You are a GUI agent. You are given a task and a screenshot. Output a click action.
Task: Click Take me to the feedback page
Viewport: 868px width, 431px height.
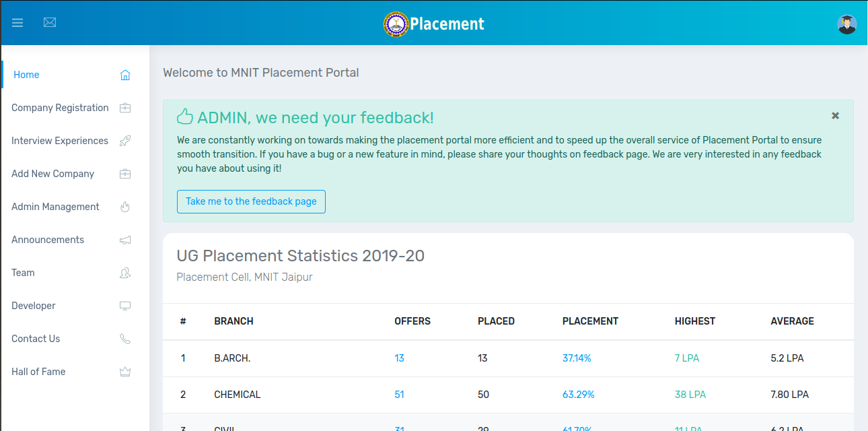point(251,201)
